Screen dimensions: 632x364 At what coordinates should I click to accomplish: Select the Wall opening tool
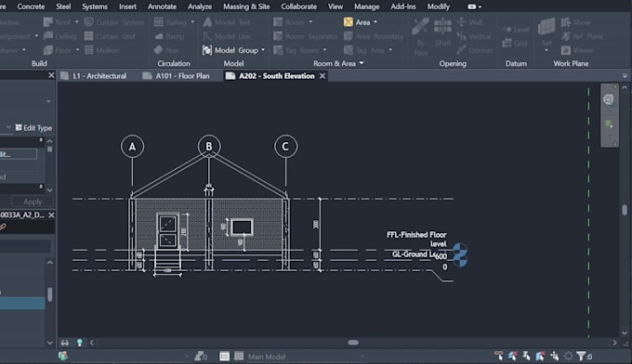[469, 22]
